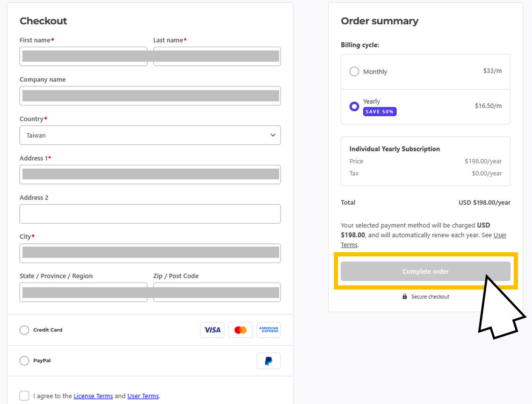Focus the First name input field

point(84,56)
